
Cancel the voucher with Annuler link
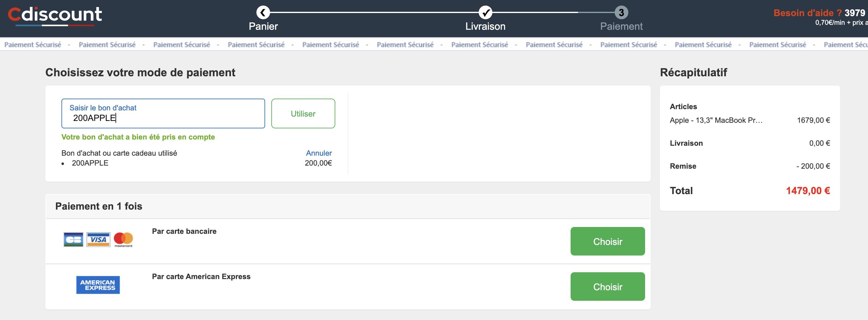click(x=319, y=153)
